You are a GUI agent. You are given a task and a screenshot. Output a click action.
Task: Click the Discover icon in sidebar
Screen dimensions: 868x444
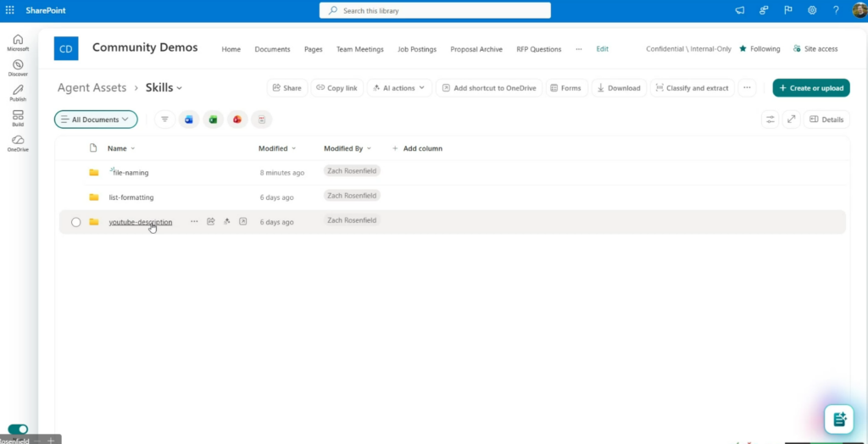(x=18, y=68)
